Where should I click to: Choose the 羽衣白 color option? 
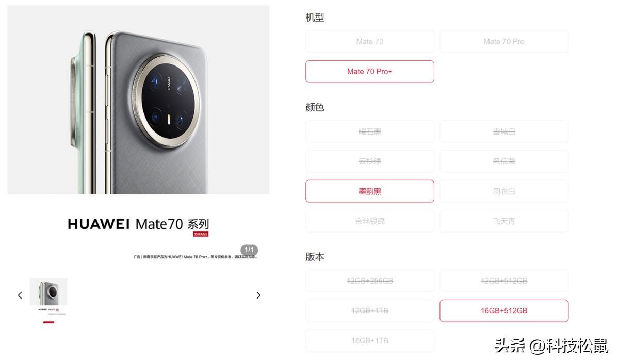[x=504, y=191]
